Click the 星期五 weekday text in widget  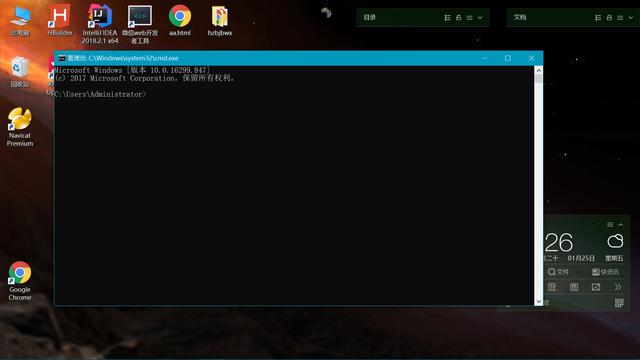[614, 258]
